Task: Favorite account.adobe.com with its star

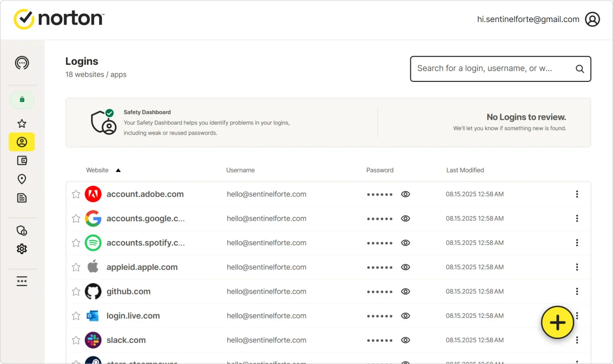Action: (x=76, y=194)
